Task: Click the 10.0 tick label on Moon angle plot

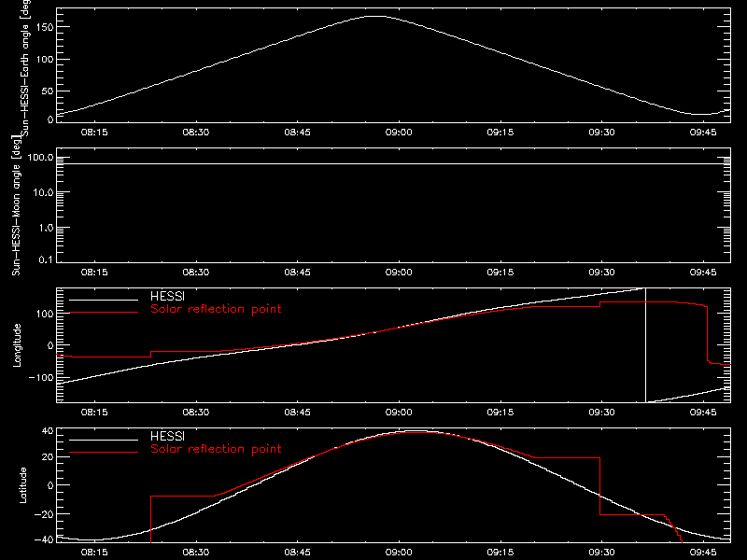Action: (43, 193)
